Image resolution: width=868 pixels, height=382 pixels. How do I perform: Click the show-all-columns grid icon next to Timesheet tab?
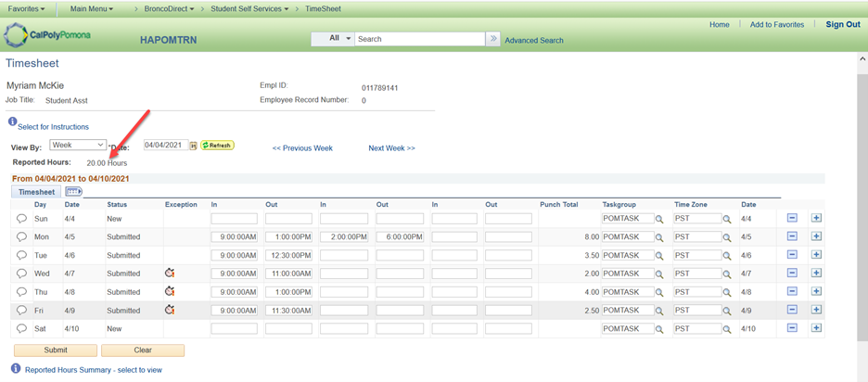[73, 192]
